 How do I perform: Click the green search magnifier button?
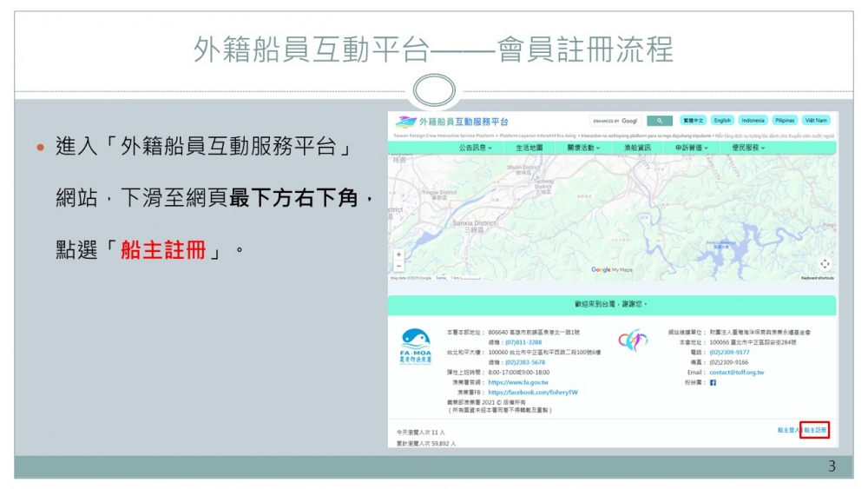coord(660,121)
